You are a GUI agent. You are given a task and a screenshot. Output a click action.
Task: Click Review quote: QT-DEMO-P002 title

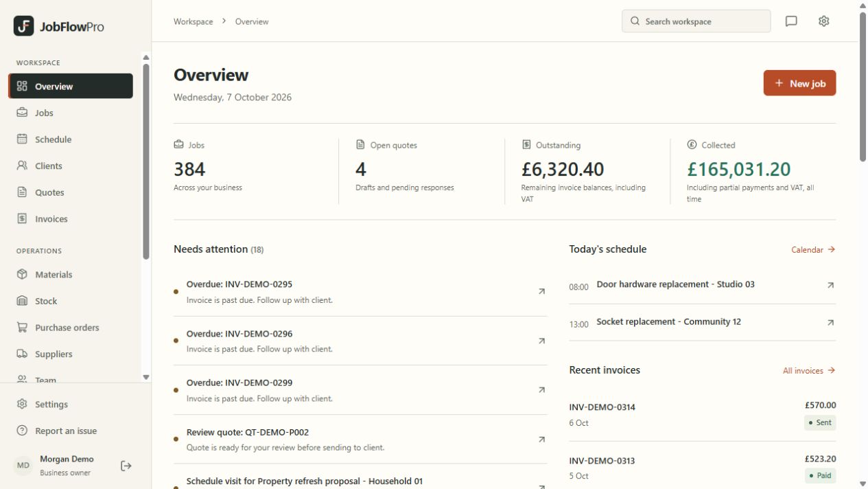[248, 433]
